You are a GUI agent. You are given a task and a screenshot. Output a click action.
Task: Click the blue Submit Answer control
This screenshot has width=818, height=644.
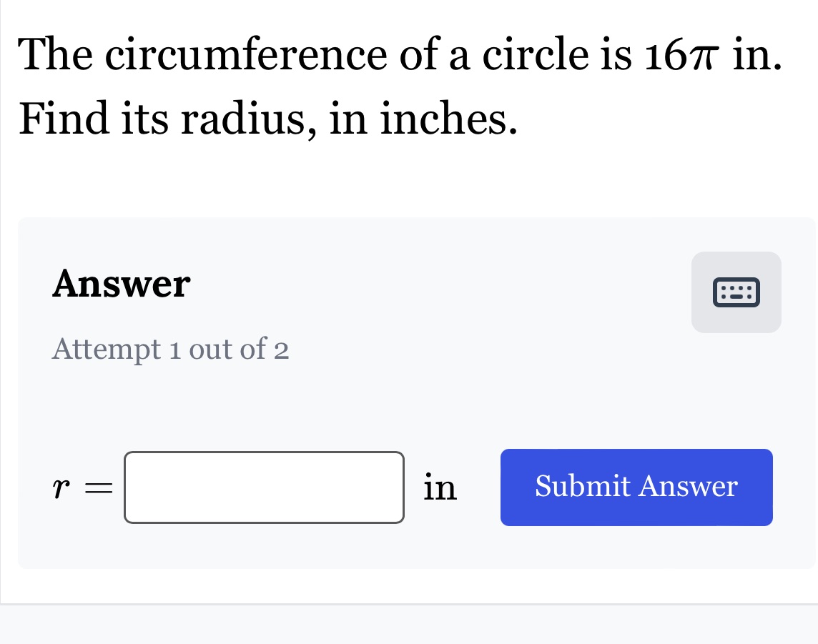pos(636,487)
